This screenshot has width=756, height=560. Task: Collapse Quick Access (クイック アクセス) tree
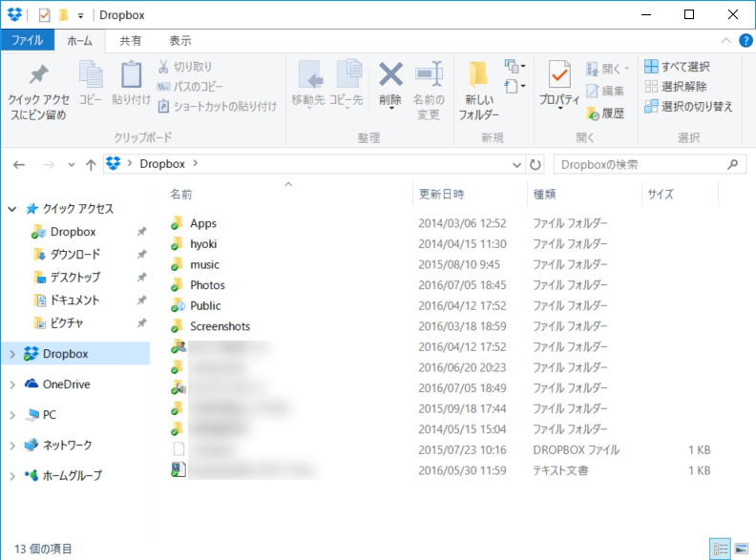(x=12, y=209)
